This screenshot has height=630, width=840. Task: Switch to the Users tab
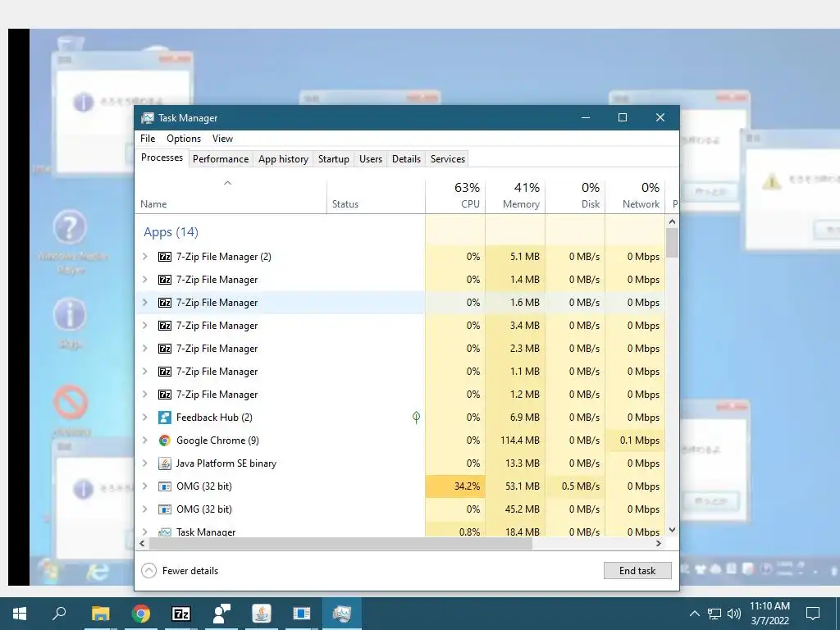point(371,159)
